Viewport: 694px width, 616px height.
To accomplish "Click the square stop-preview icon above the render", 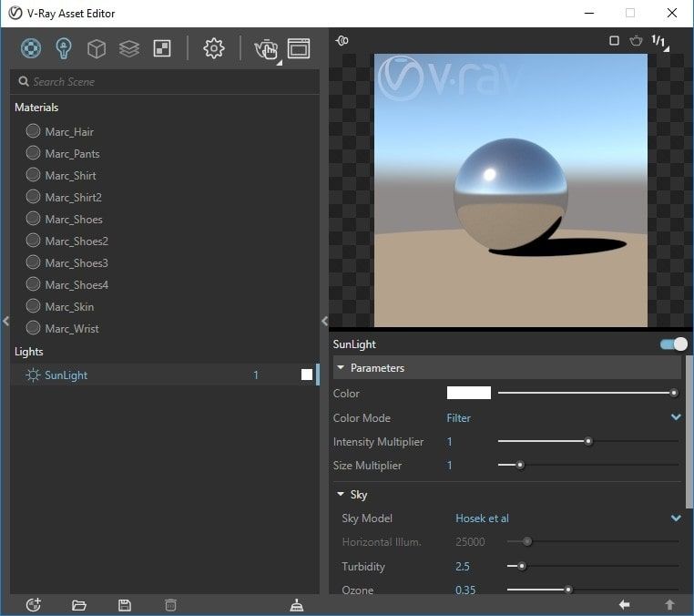I will point(614,41).
